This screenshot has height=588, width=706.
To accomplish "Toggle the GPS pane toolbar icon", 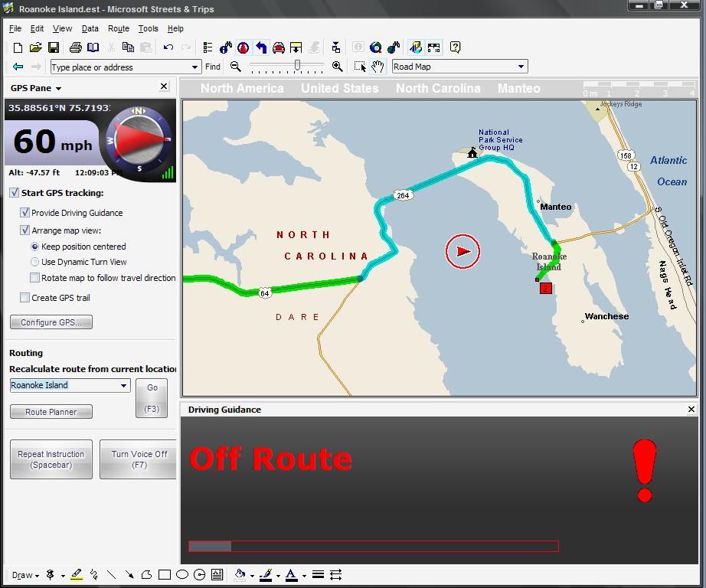I will [244, 47].
